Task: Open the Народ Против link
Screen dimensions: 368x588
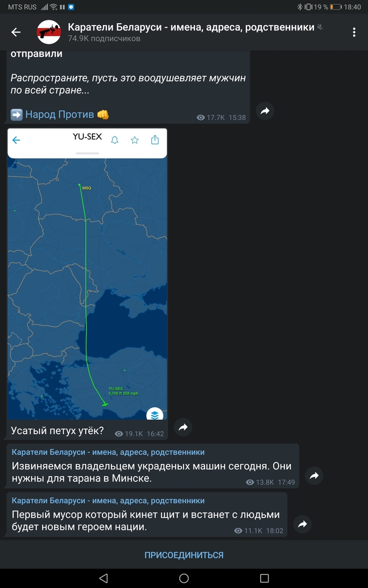Action: tap(59, 114)
